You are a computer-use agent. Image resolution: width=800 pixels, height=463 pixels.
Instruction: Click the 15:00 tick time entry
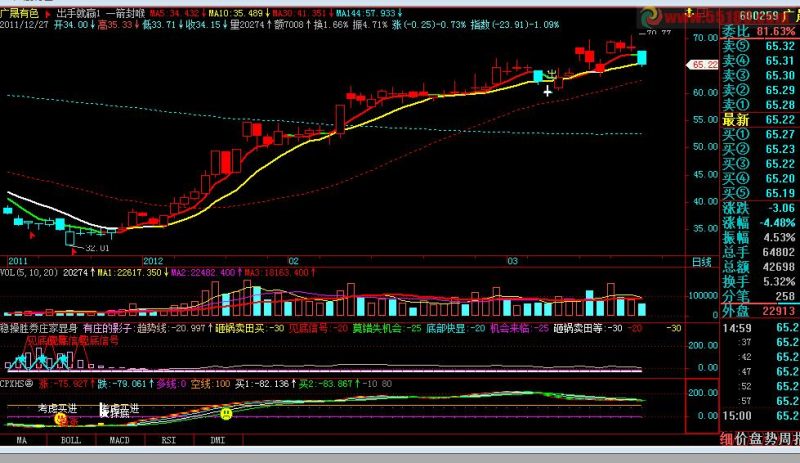pyautogui.click(x=737, y=416)
